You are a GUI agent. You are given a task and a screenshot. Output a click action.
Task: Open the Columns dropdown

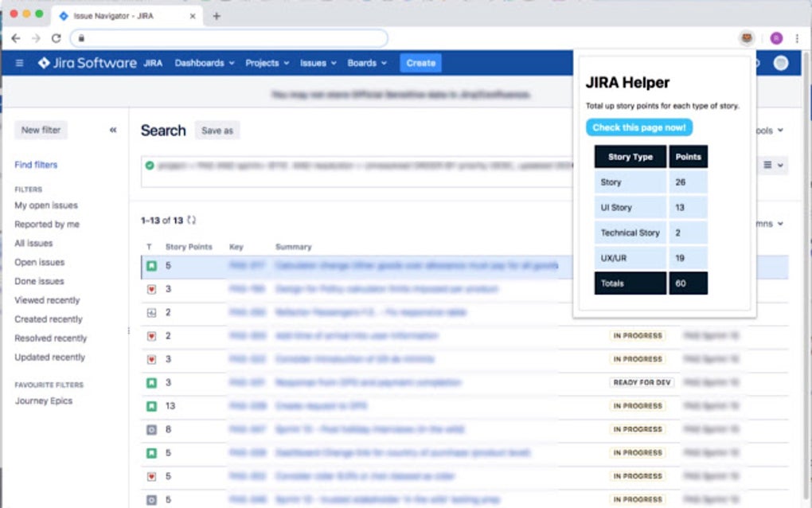click(762, 224)
